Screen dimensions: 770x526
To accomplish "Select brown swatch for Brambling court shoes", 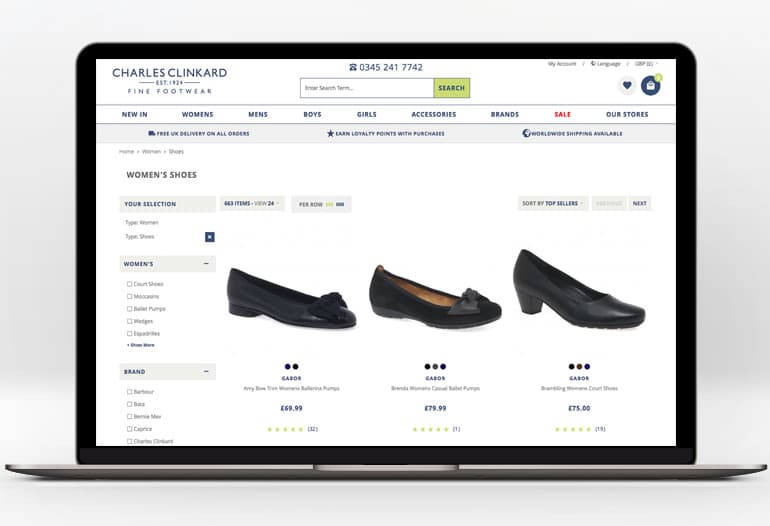I will (579, 366).
